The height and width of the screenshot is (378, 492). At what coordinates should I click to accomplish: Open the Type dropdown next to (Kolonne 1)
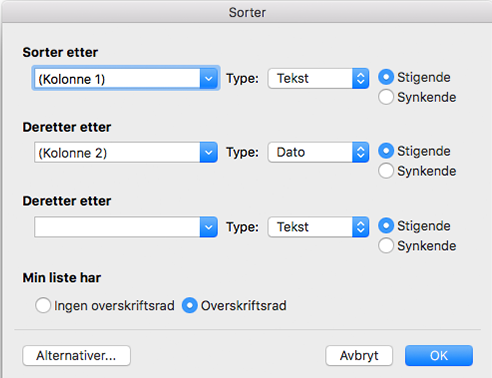click(318, 79)
